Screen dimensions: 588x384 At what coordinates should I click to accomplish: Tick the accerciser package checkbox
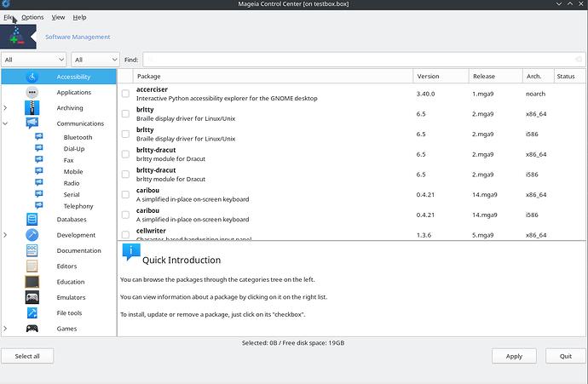125,94
